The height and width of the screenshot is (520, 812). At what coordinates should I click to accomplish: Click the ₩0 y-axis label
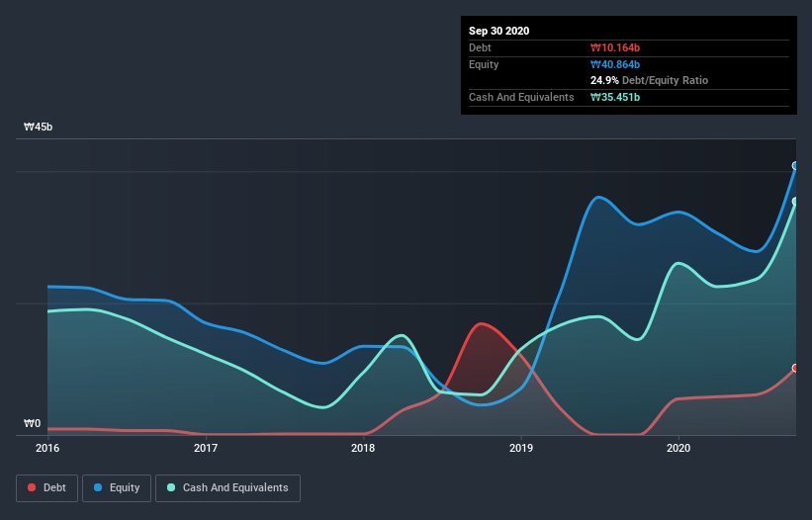coord(32,423)
